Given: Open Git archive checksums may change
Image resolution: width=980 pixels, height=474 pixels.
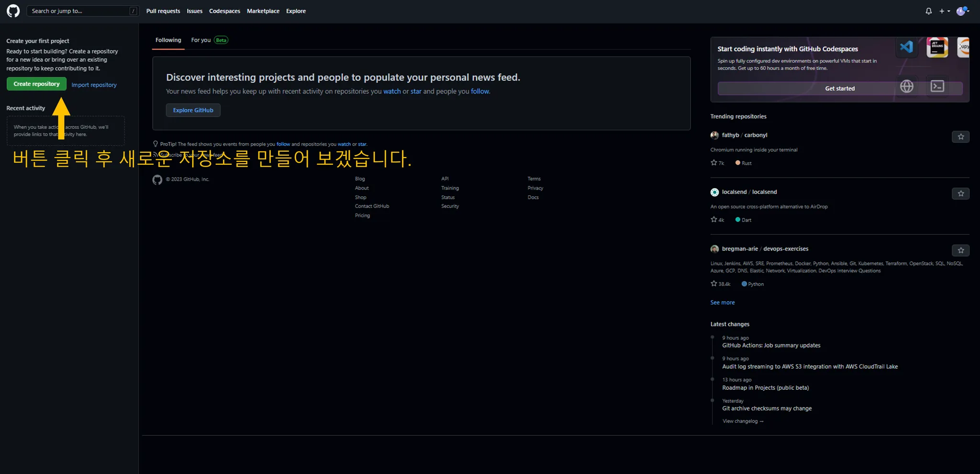Looking at the screenshot, I should pos(767,408).
